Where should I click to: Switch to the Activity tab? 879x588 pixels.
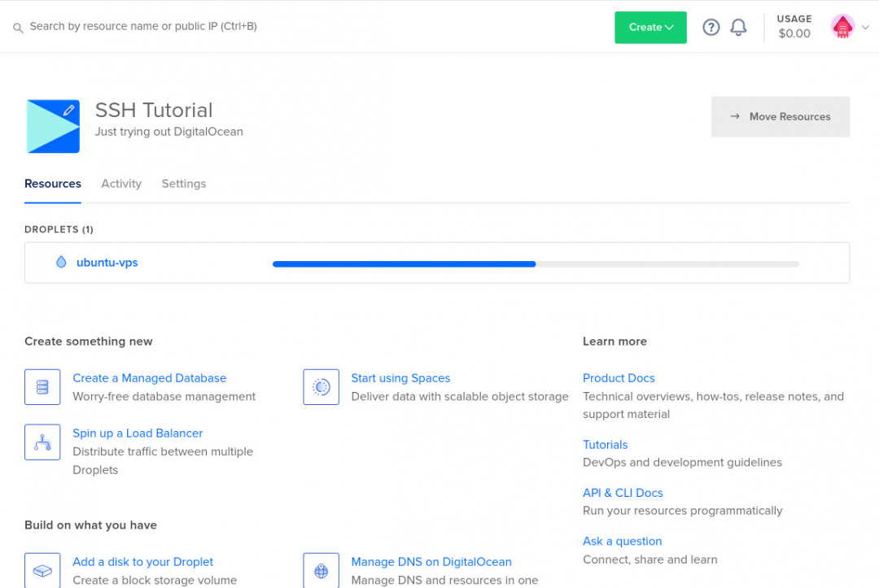coord(121,184)
